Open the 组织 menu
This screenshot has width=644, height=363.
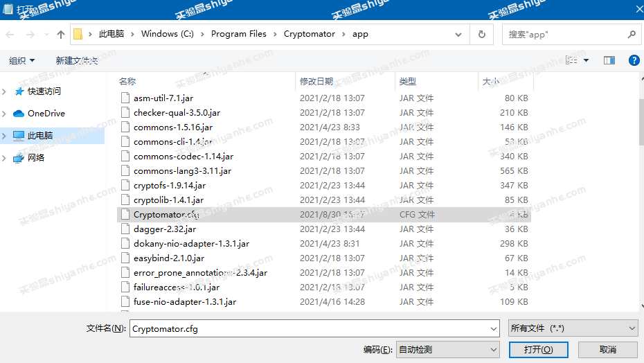click(21, 61)
